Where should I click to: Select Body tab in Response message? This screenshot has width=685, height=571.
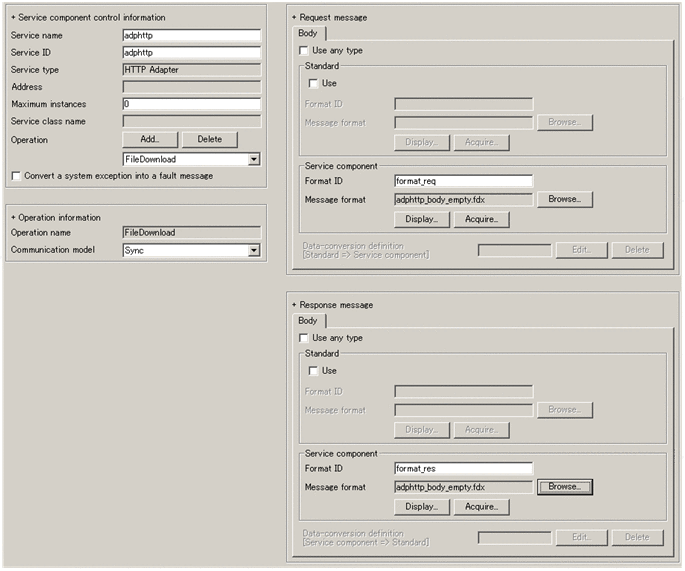309,321
